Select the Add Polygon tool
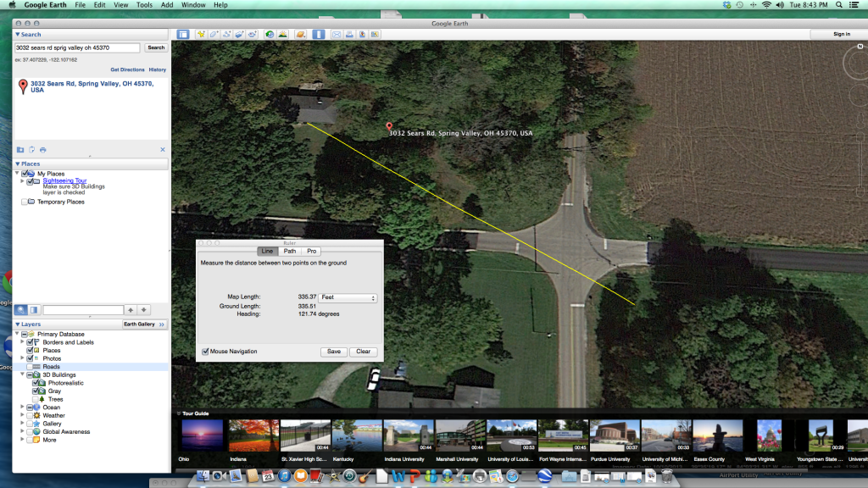868x488 pixels. tap(214, 34)
